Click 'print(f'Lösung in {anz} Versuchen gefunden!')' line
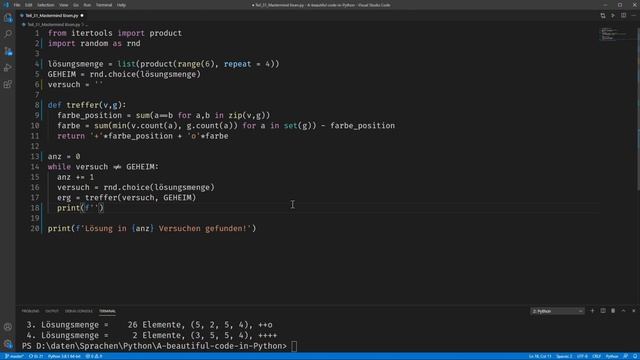This screenshot has height=360, width=640. click(x=152, y=229)
